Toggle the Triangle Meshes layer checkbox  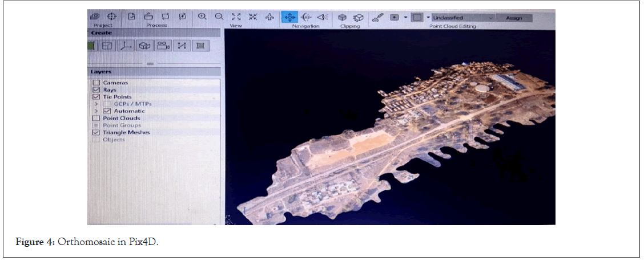pos(96,132)
